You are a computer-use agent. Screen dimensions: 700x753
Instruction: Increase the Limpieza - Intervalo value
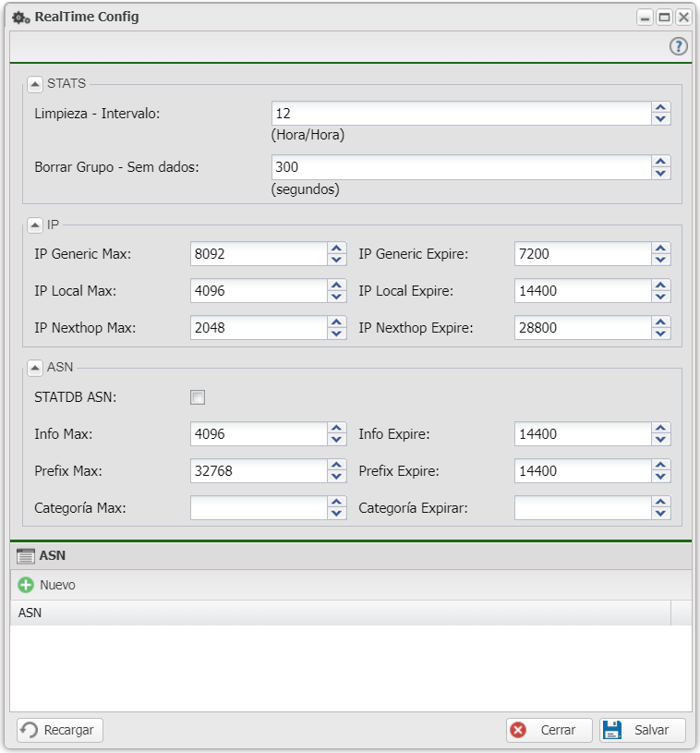pos(660,108)
